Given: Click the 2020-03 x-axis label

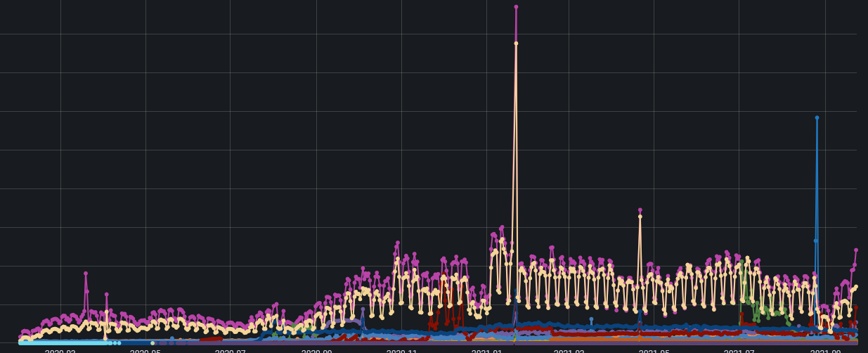Looking at the screenshot, I should [60, 351].
